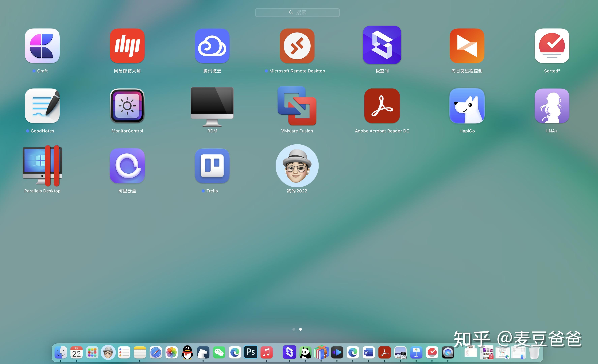Open 腾讯微云 cloud app

[x=212, y=46]
